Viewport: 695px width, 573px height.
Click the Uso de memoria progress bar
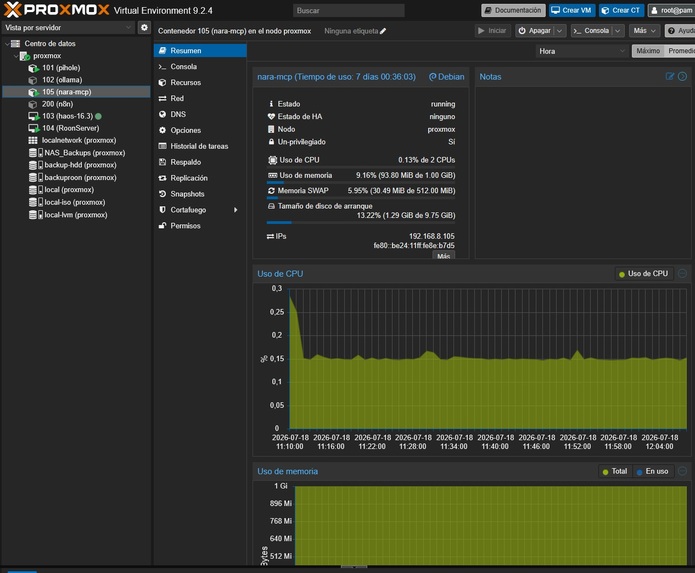(x=361, y=182)
